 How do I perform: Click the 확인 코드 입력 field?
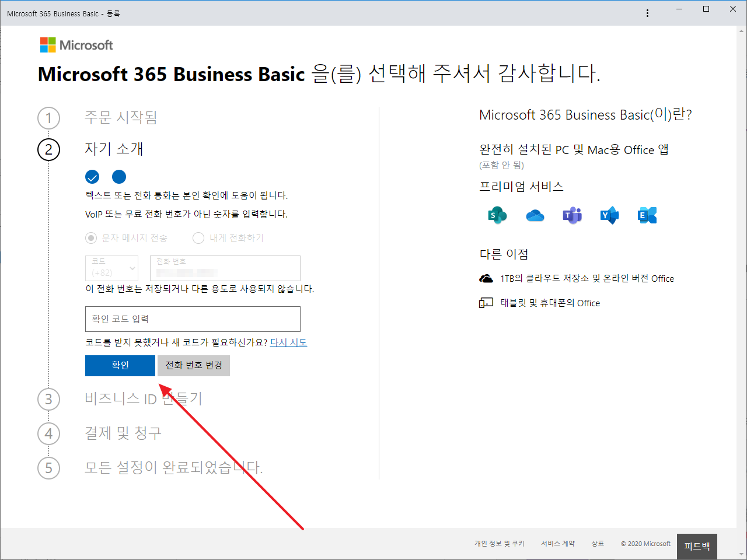(x=193, y=319)
